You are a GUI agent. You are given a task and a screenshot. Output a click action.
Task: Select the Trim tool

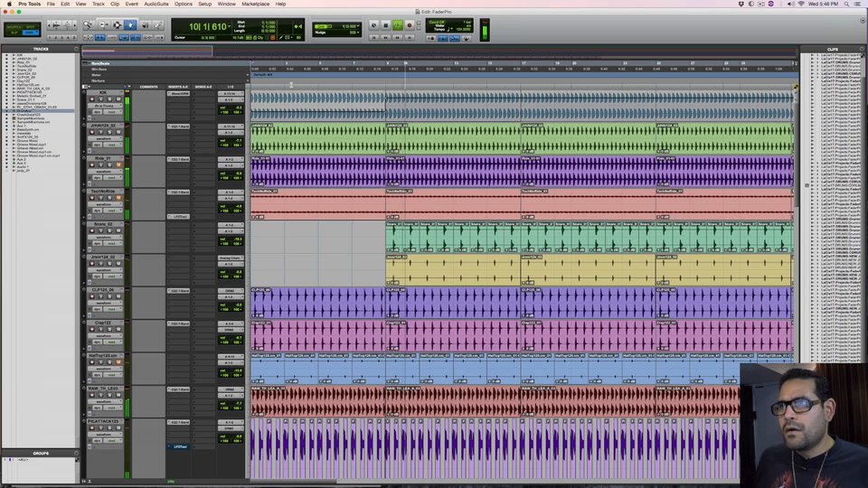click(103, 25)
